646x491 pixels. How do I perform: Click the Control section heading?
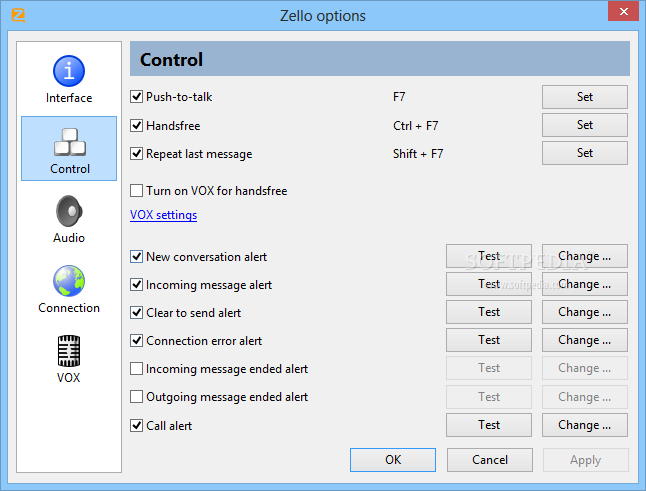click(171, 59)
